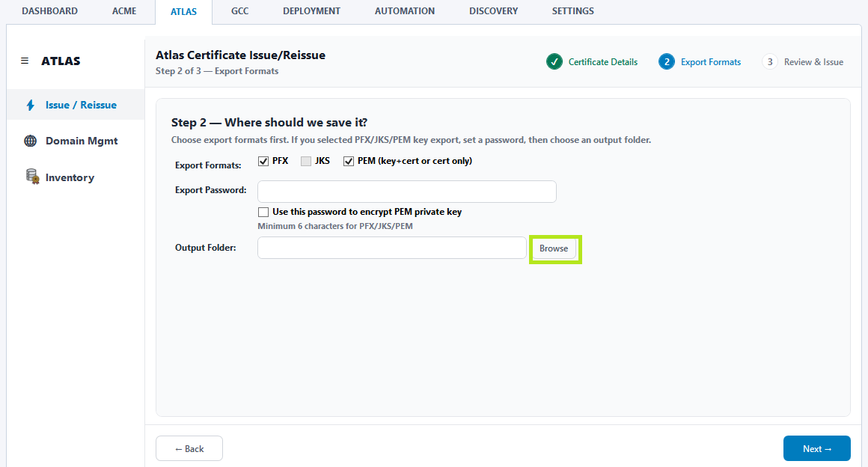Open the DISCOVERY tab
The height and width of the screenshot is (467, 868).
[493, 11]
